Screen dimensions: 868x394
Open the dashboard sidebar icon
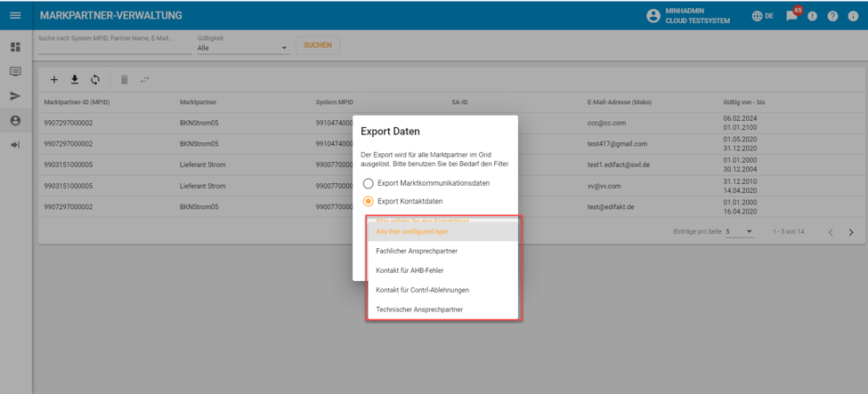coord(15,47)
